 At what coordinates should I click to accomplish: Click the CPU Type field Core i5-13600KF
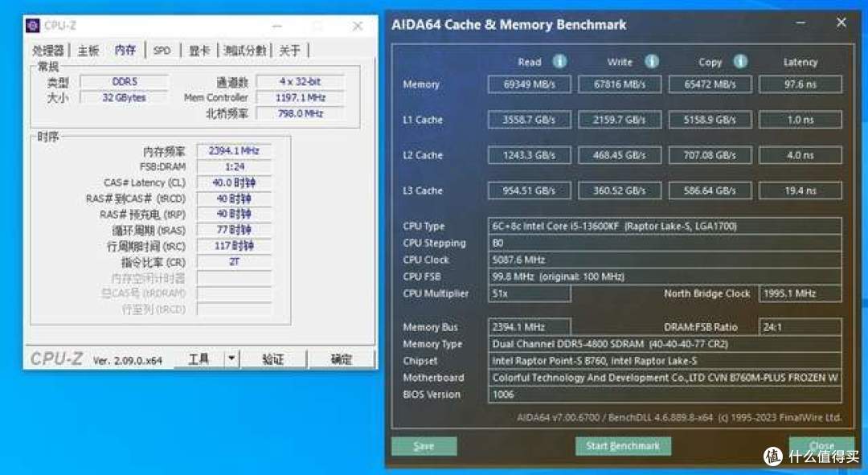point(665,226)
